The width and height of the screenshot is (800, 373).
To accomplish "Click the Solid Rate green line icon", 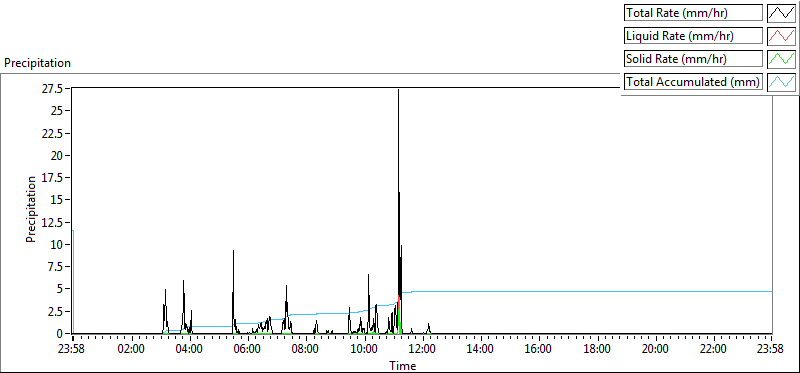I will 782,59.
